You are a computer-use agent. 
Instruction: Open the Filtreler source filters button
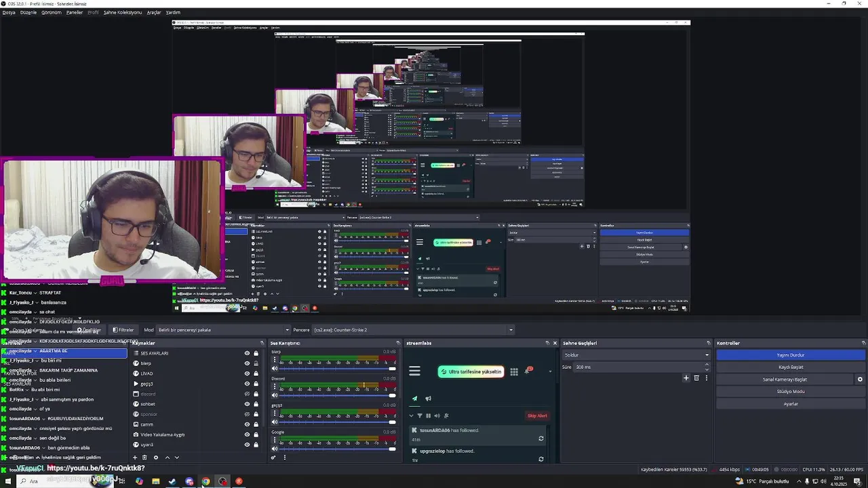123,330
